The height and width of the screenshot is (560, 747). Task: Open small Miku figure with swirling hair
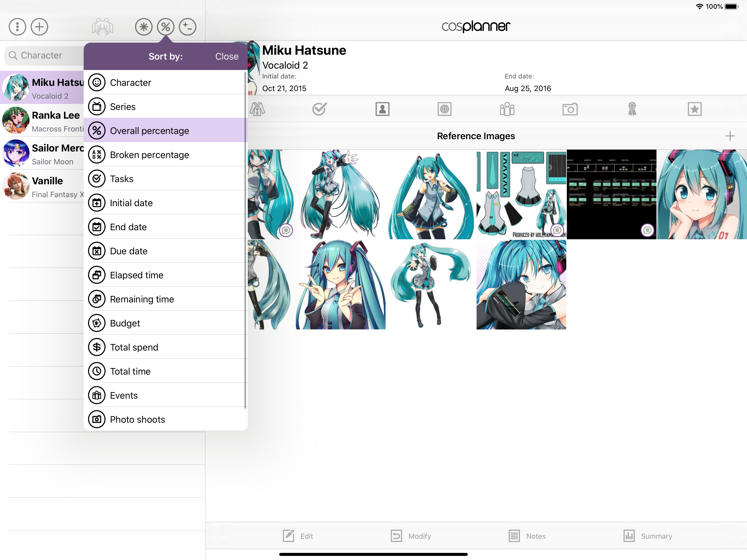(431, 284)
